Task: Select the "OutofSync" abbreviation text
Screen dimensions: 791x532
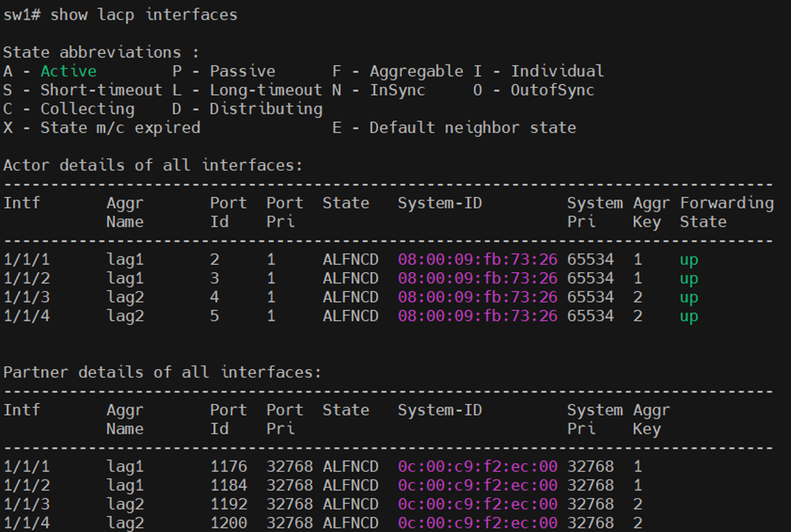Action: [552, 90]
